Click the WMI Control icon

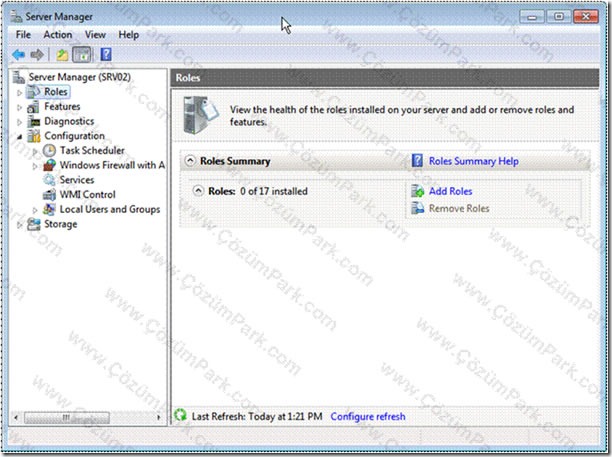pyautogui.click(x=49, y=194)
